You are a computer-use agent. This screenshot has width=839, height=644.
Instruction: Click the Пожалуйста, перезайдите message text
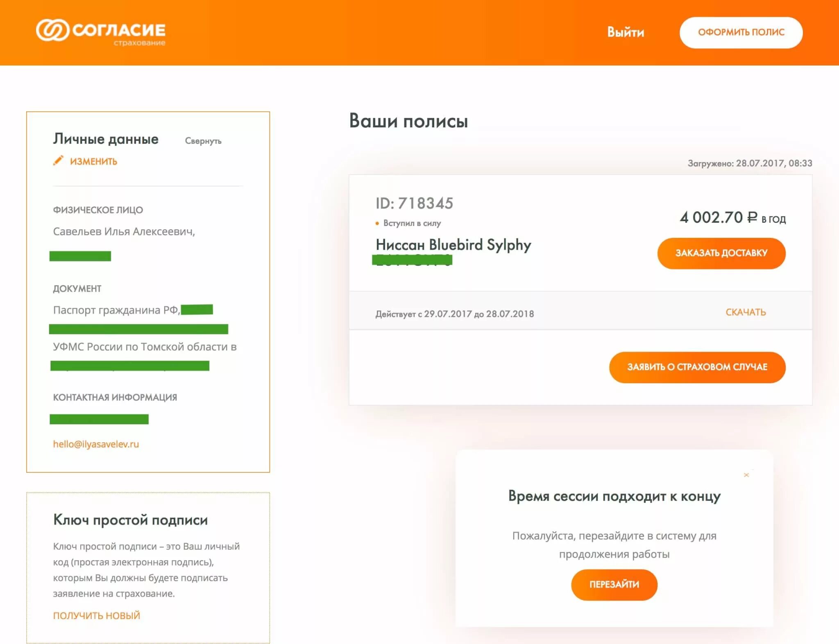coord(615,545)
